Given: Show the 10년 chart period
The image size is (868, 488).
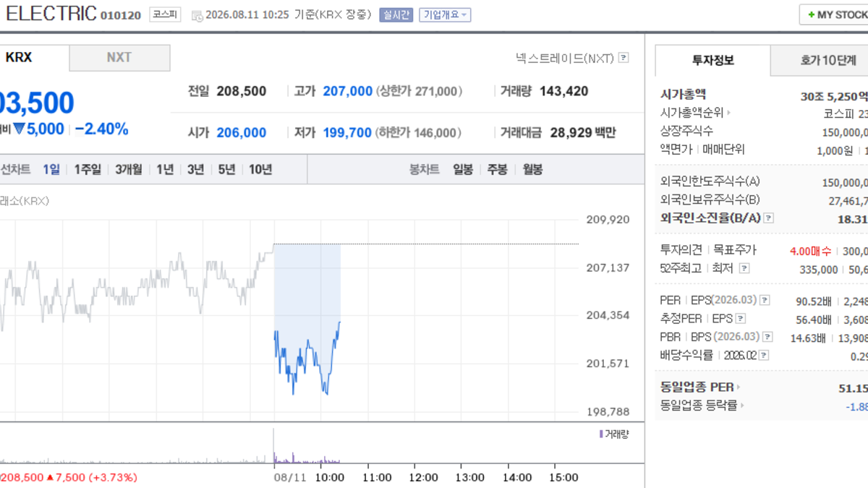Looking at the screenshot, I should click(x=260, y=169).
